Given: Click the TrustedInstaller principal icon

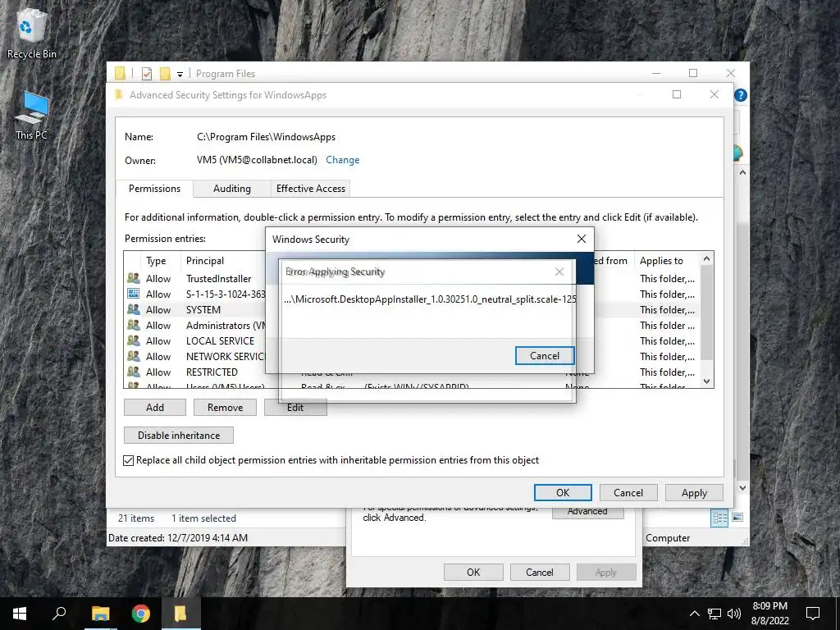Looking at the screenshot, I should click(134, 279).
